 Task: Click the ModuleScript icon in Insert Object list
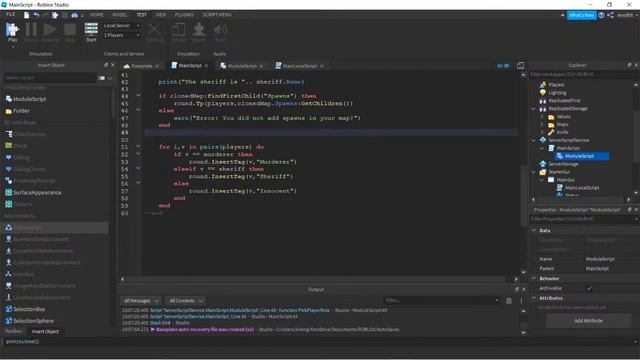(9, 99)
